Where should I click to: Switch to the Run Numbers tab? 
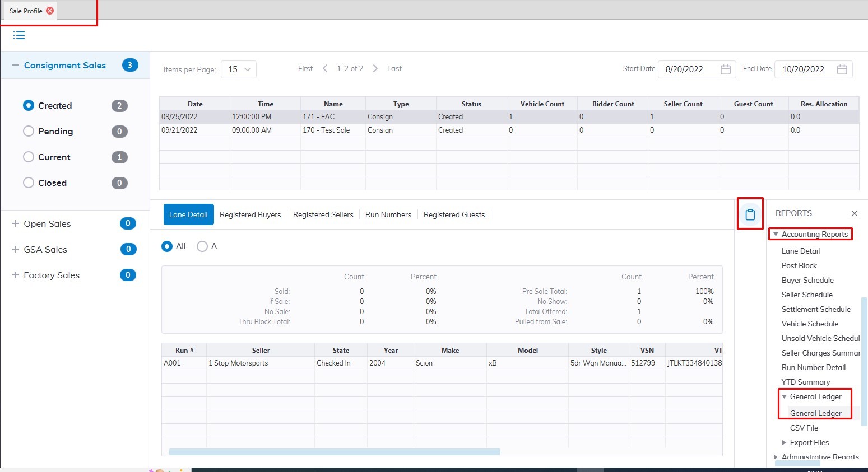[x=388, y=214]
